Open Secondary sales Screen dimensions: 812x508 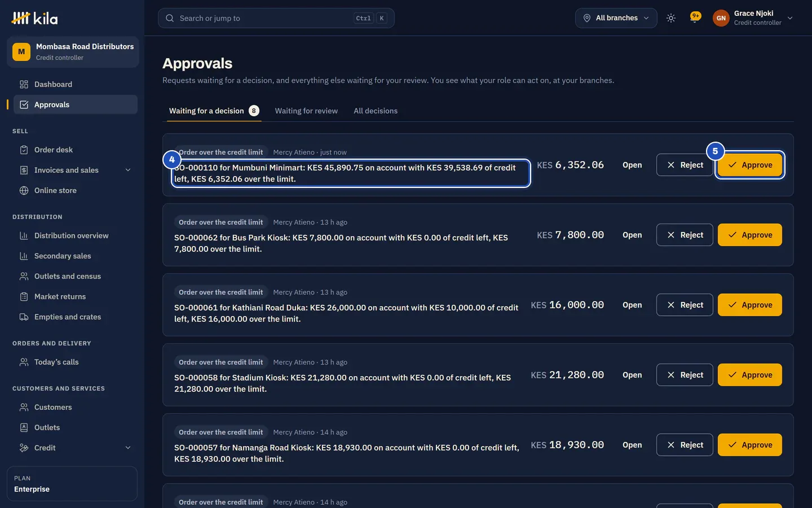point(76,256)
